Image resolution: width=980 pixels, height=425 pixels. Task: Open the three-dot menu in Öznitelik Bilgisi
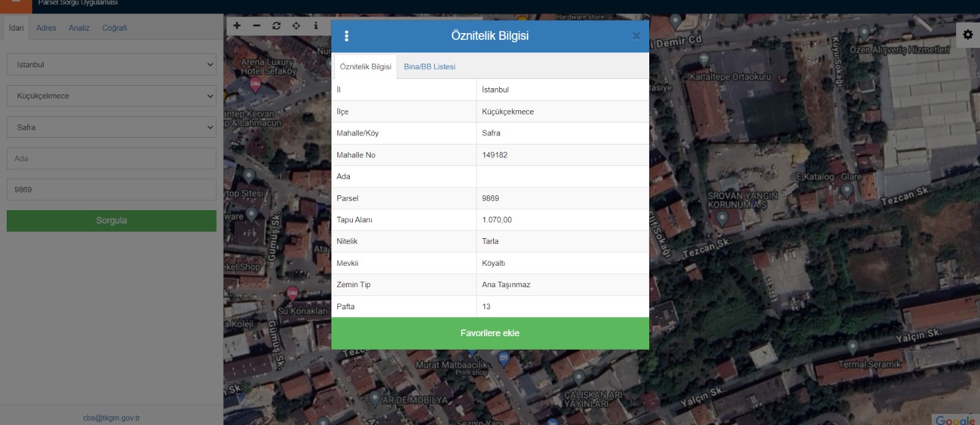(x=347, y=36)
